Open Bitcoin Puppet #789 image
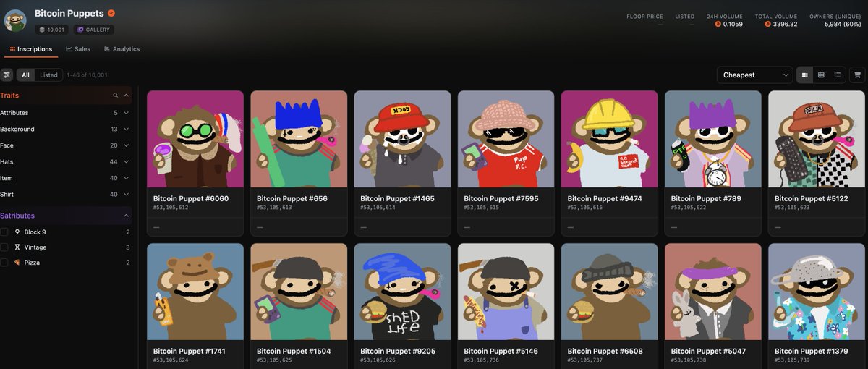 pyautogui.click(x=712, y=139)
